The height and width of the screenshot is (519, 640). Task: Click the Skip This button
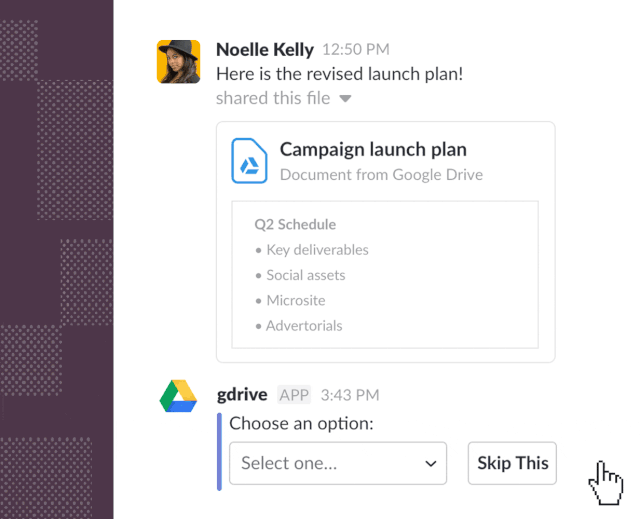point(512,463)
